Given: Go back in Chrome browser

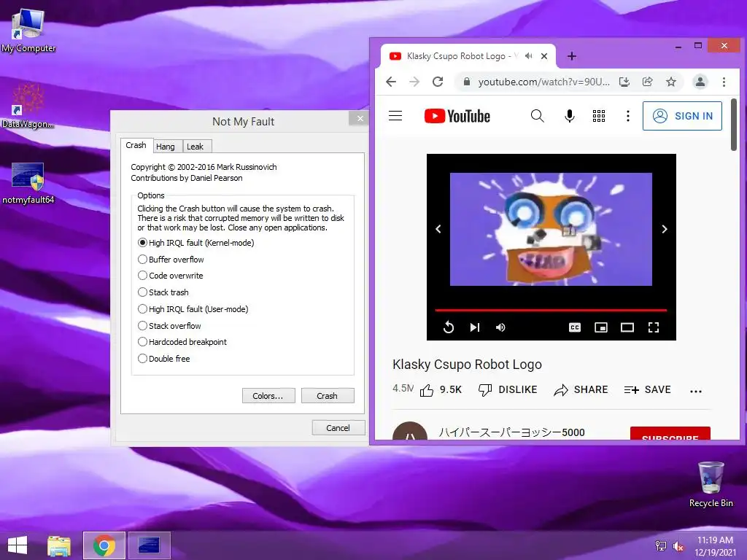Looking at the screenshot, I should 391,82.
